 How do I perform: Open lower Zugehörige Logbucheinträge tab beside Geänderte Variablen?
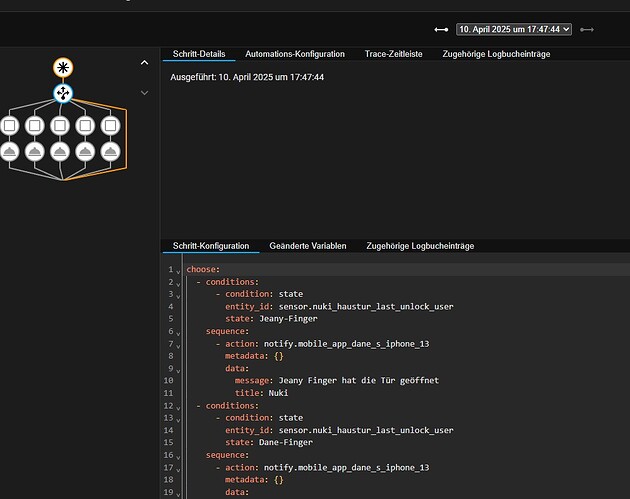pyautogui.click(x=420, y=246)
